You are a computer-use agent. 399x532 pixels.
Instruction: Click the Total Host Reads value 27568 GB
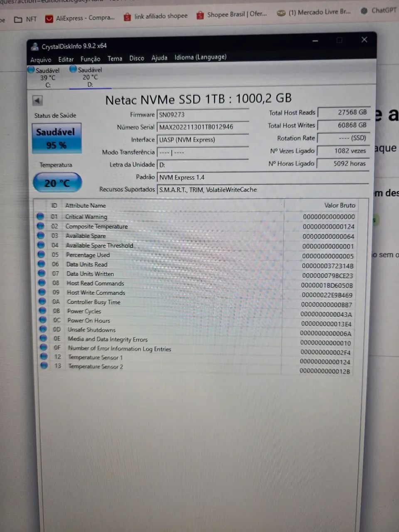(343, 112)
